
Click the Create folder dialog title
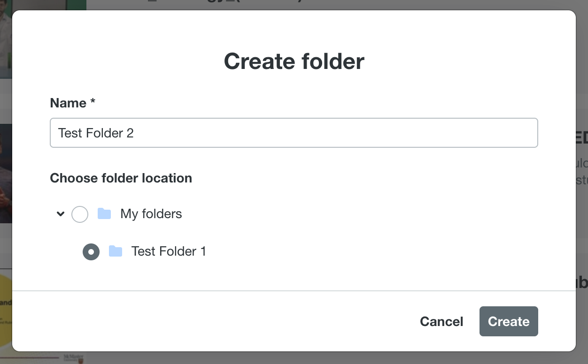pos(294,61)
